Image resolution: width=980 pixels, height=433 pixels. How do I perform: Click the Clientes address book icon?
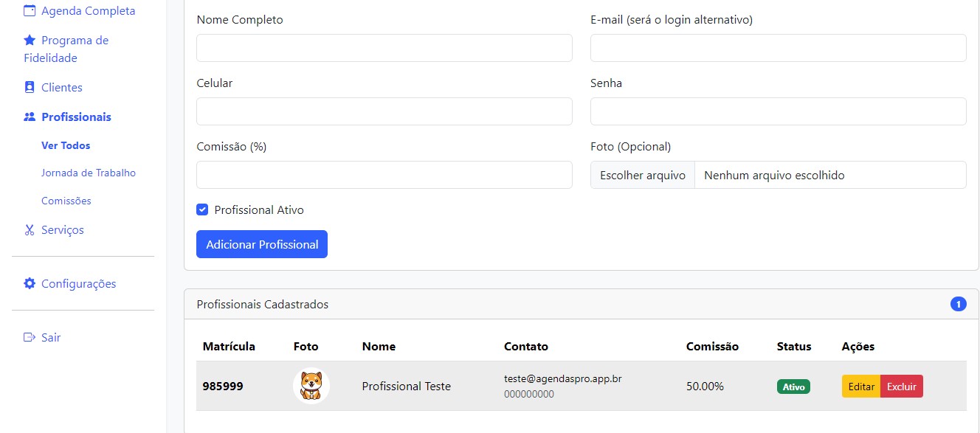click(x=28, y=87)
